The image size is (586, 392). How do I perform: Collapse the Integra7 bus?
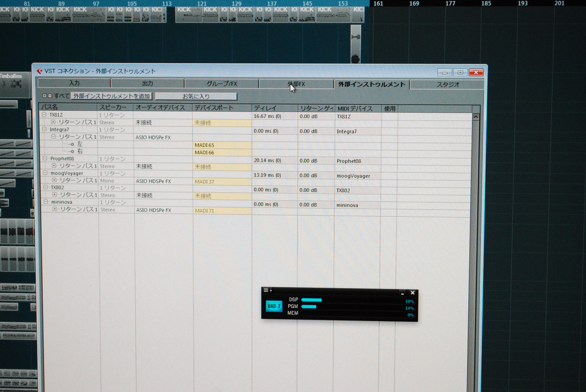(44, 129)
